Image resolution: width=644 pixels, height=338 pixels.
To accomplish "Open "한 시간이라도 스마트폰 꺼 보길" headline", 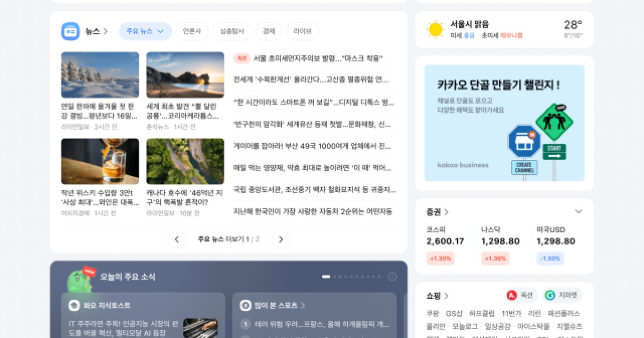I will [x=313, y=102].
